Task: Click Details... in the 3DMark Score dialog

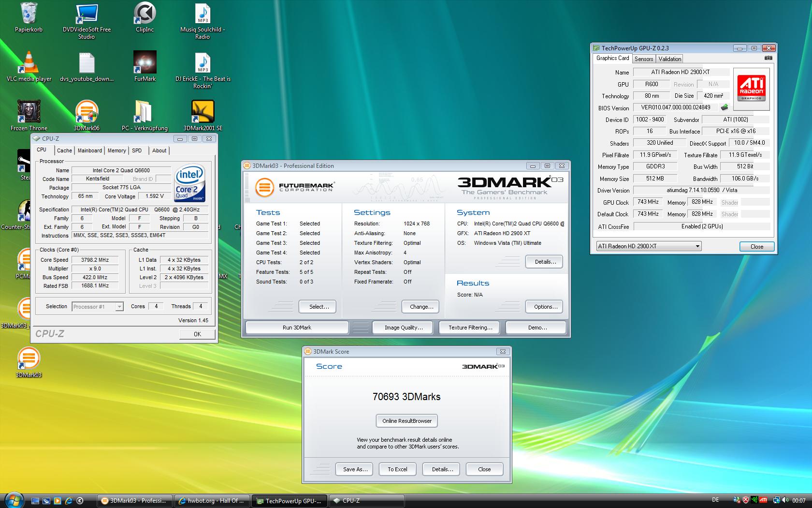Action: (442, 469)
